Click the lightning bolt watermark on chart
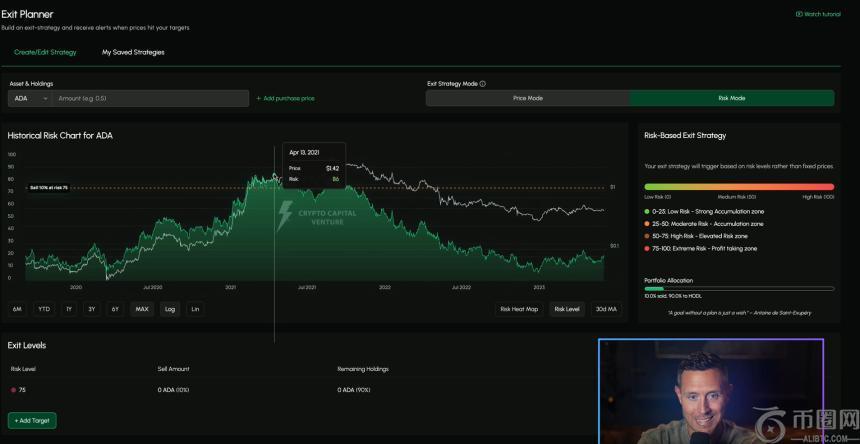 (x=285, y=214)
